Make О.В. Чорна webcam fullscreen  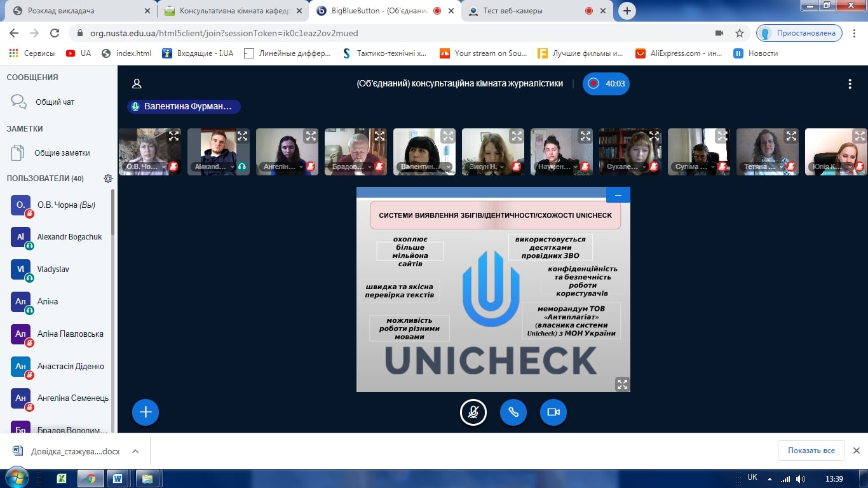(x=173, y=135)
